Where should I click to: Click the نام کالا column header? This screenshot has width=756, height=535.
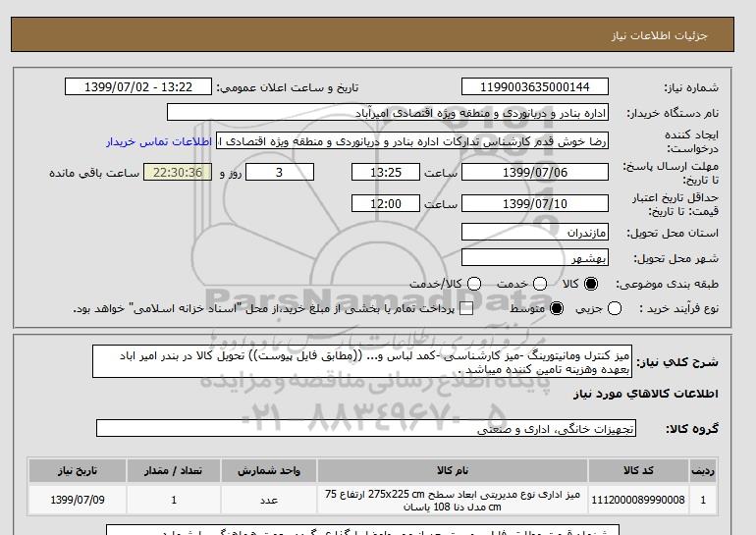453,471
